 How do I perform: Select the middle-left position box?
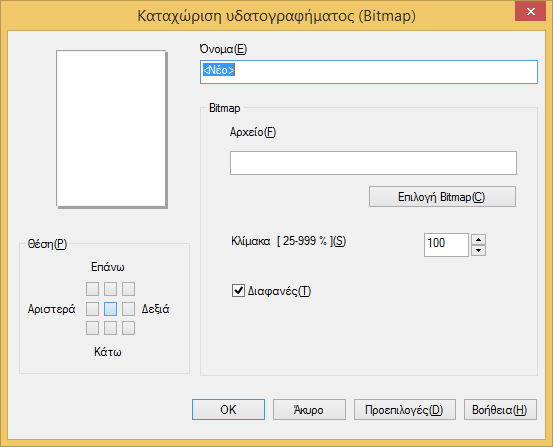pos(92,309)
